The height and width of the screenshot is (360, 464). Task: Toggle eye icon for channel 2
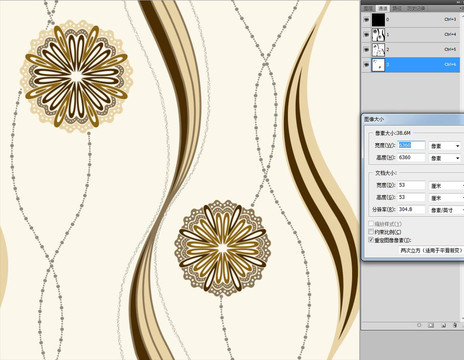click(366, 50)
